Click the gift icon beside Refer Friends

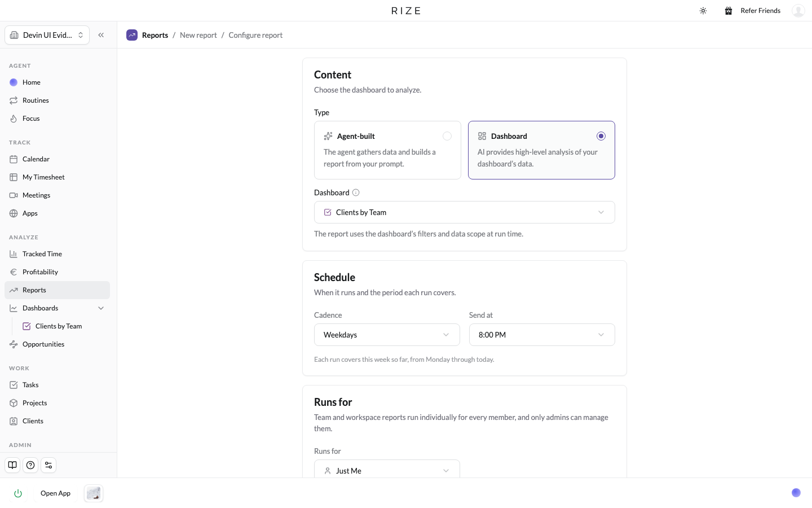[x=729, y=11]
